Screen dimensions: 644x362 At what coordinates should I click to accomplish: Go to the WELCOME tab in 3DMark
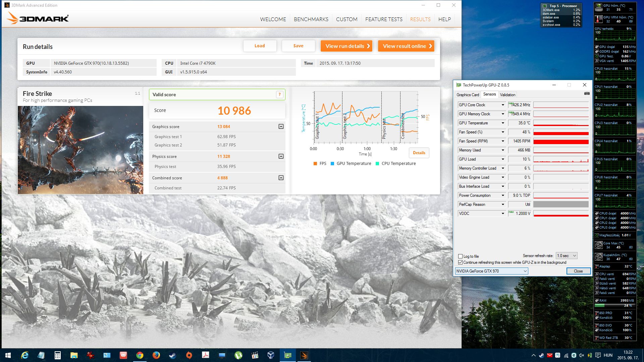pos(273,19)
